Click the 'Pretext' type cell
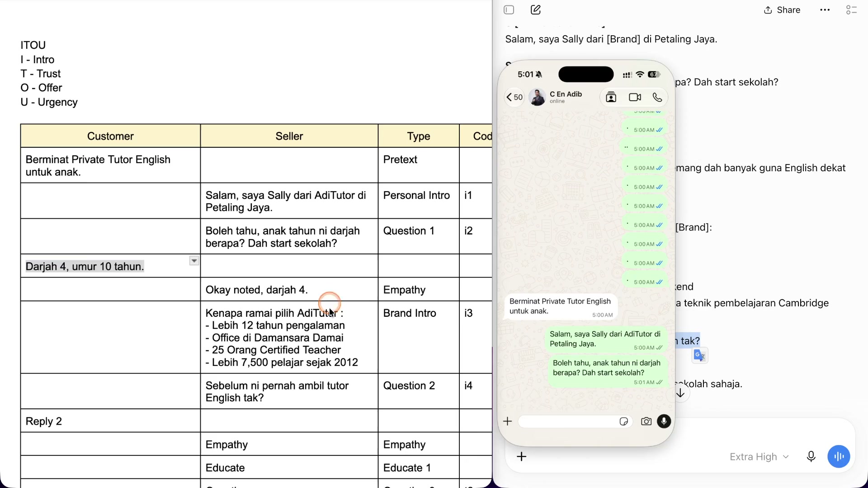The height and width of the screenshot is (488, 868). (419, 165)
